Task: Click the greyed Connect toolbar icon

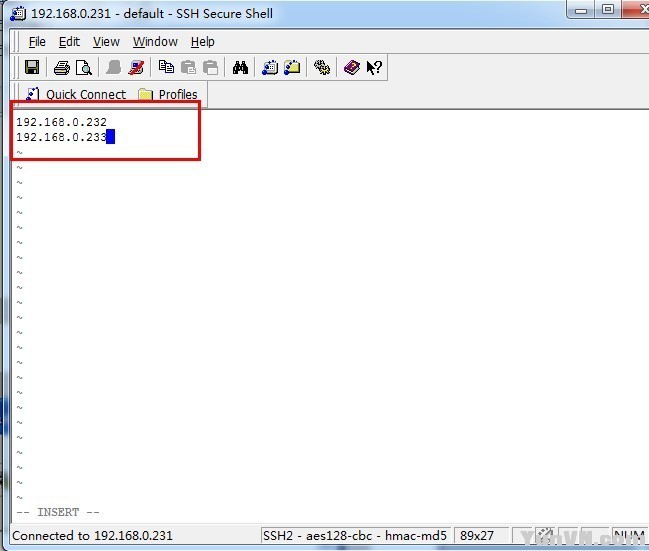Action: (113, 67)
